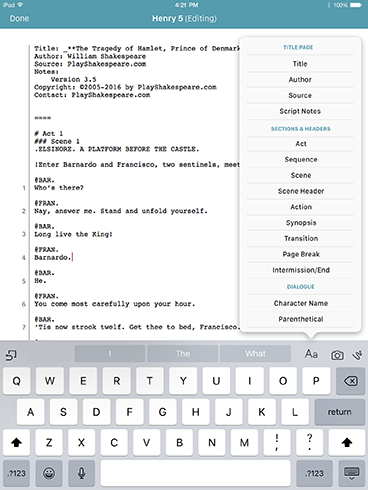The height and width of the screenshot is (490, 368).
Task: Tap the undo/paste icon left of suggestions
Action: point(11,355)
